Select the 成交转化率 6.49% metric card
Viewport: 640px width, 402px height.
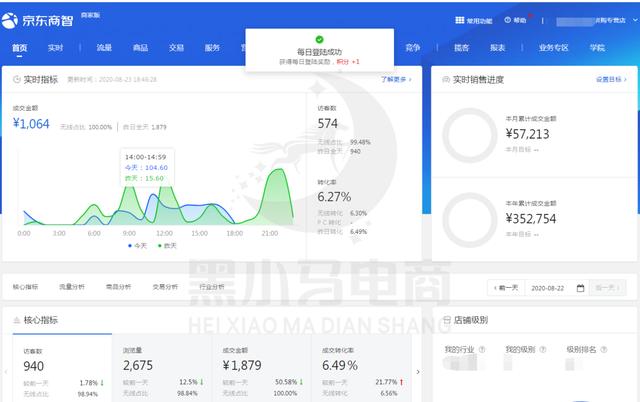point(362,368)
